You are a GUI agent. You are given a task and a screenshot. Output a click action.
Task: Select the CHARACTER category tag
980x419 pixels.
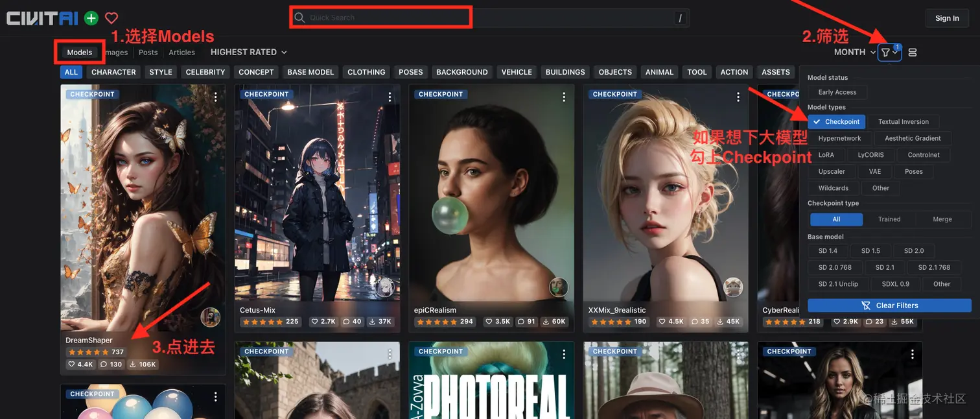(113, 72)
